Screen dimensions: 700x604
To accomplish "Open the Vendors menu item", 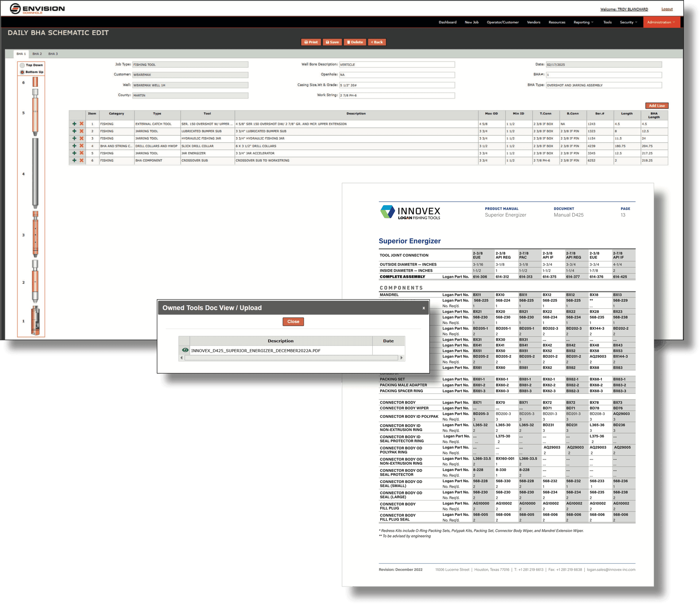I will 533,22.
